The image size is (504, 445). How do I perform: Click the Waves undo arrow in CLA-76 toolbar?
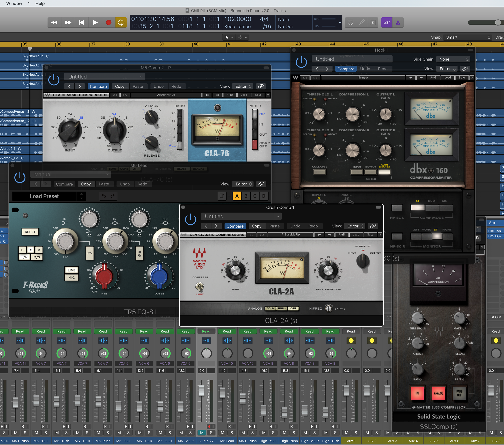[115, 95]
